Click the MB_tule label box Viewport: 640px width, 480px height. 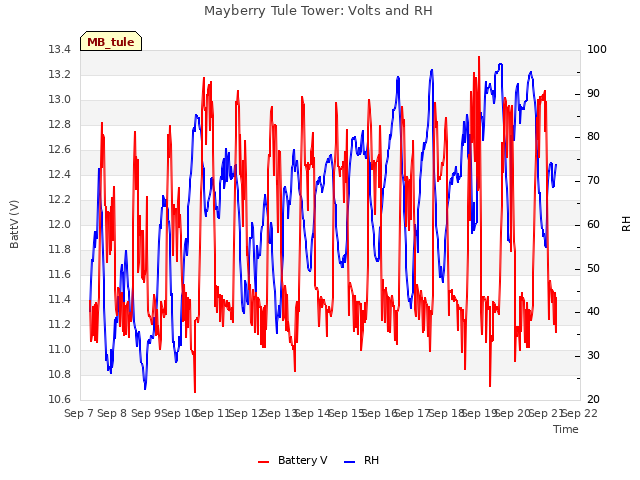tap(111, 41)
